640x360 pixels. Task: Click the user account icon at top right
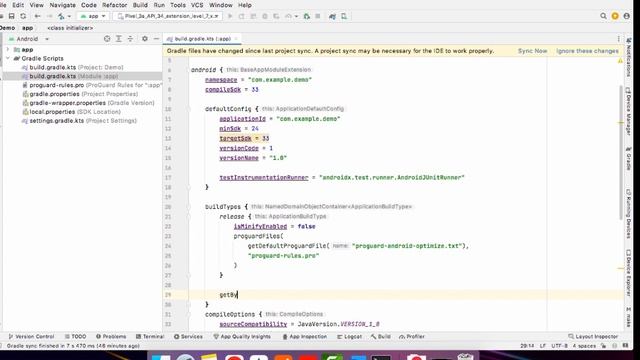coord(627,16)
